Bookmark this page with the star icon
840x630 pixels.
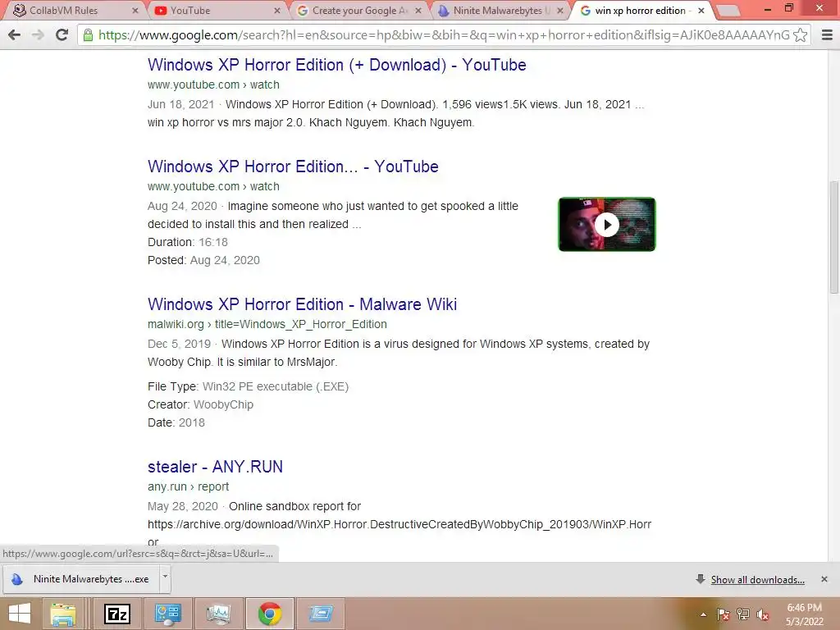click(x=800, y=35)
